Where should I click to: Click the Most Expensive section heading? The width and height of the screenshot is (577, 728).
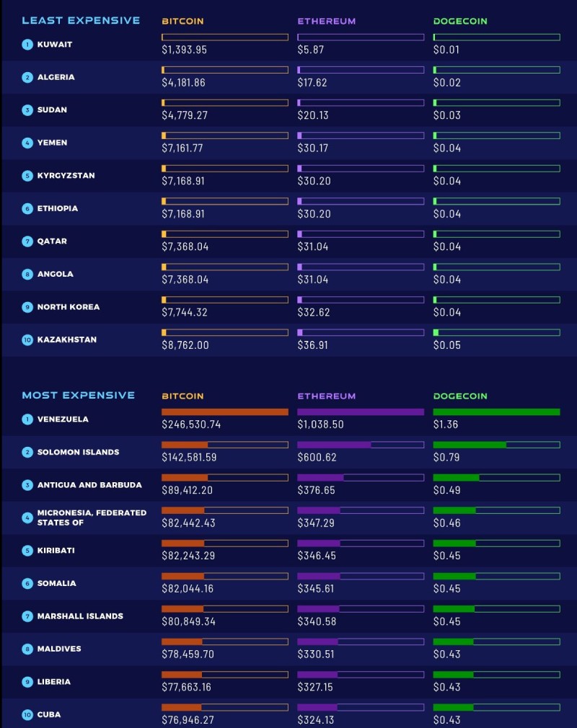[78, 396]
